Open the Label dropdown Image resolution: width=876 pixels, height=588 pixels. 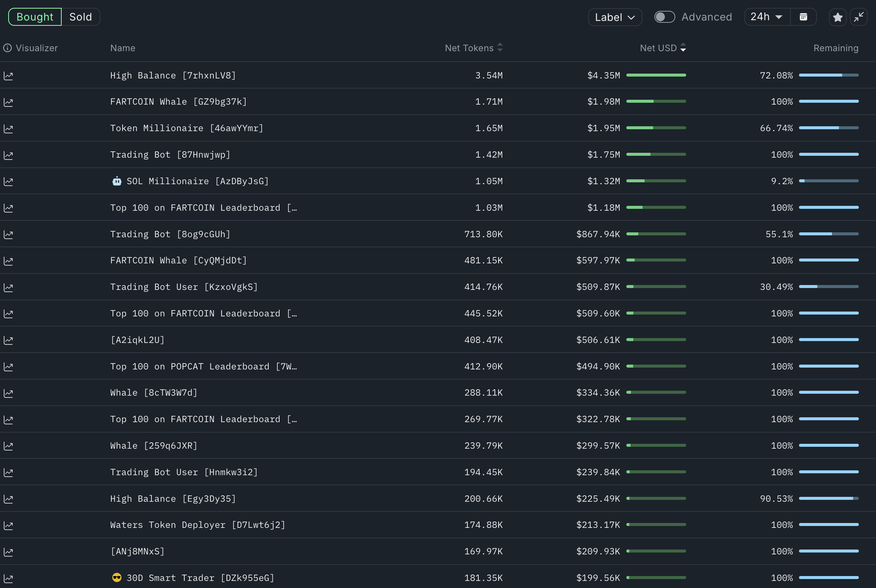click(614, 17)
